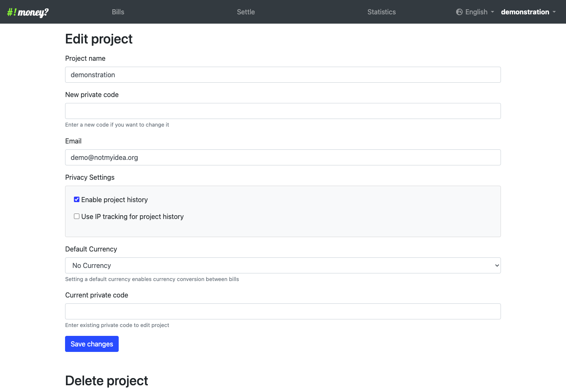Open the Settle page

coord(246,12)
